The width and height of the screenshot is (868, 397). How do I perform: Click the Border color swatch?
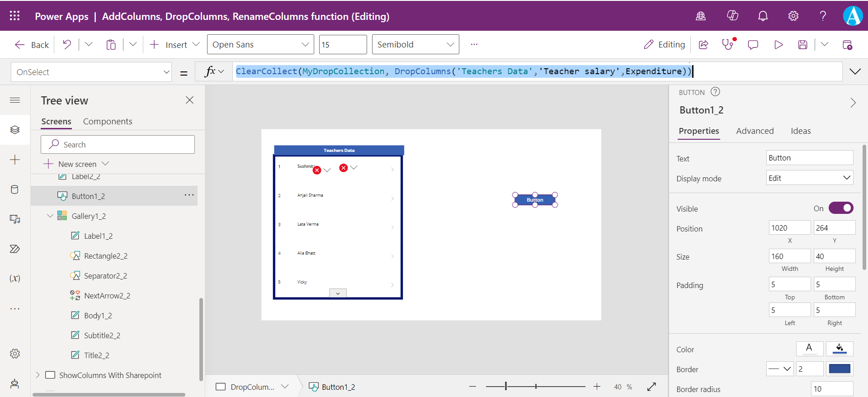[x=840, y=369]
